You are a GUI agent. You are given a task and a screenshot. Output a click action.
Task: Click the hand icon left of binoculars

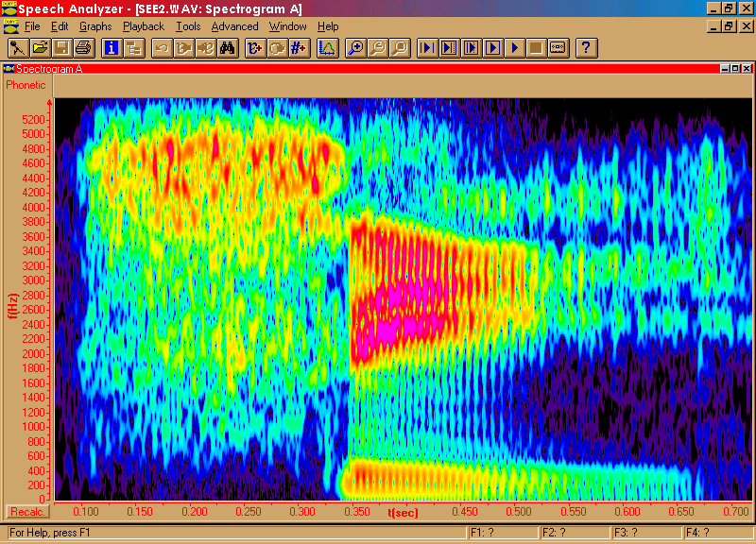click(x=206, y=48)
